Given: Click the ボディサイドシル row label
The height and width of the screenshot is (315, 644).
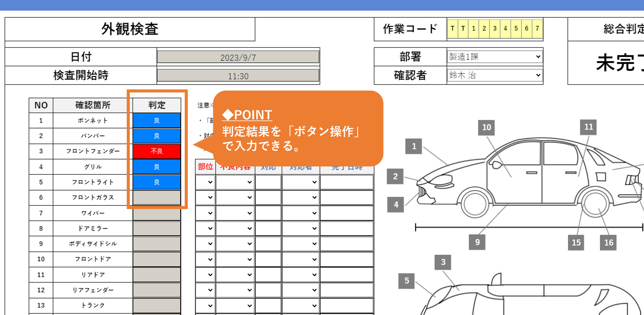Looking at the screenshot, I should coord(93,244).
